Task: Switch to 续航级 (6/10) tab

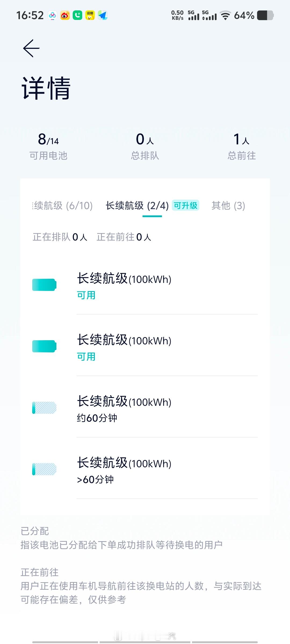Action: [62, 206]
